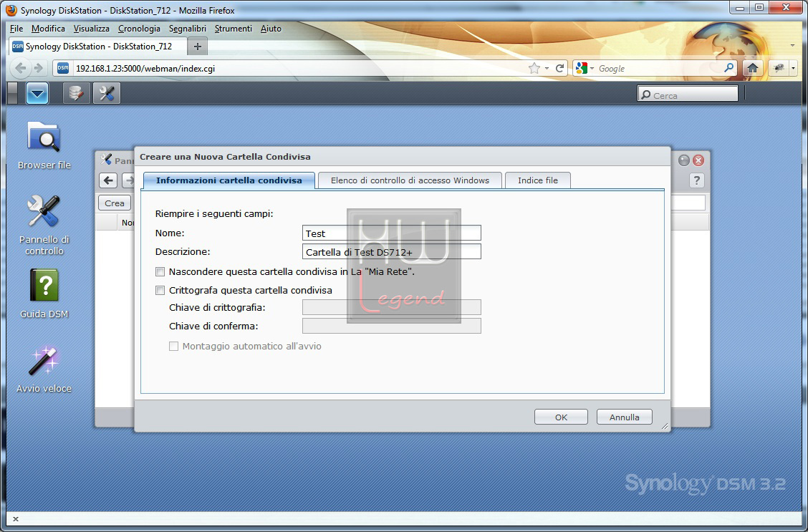The width and height of the screenshot is (808, 532).
Task: Switch to Elenco di controllo di accesso Windows tab
Action: click(x=410, y=180)
